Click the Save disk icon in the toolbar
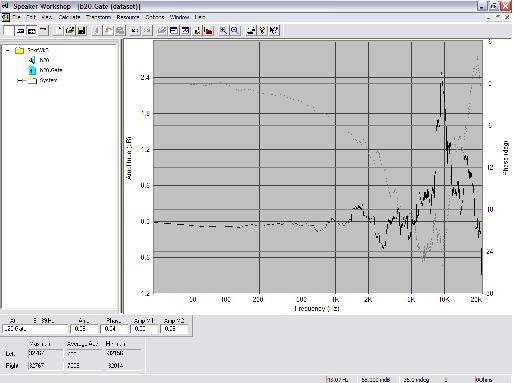The height and width of the screenshot is (383, 515). [x=82, y=31]
